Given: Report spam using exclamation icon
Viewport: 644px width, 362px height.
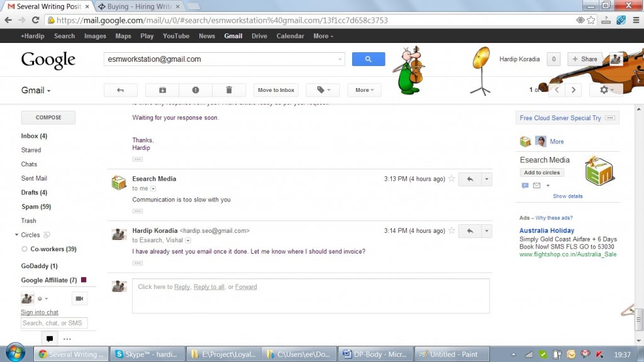Looking at the screenshot, I should point(196,90).
